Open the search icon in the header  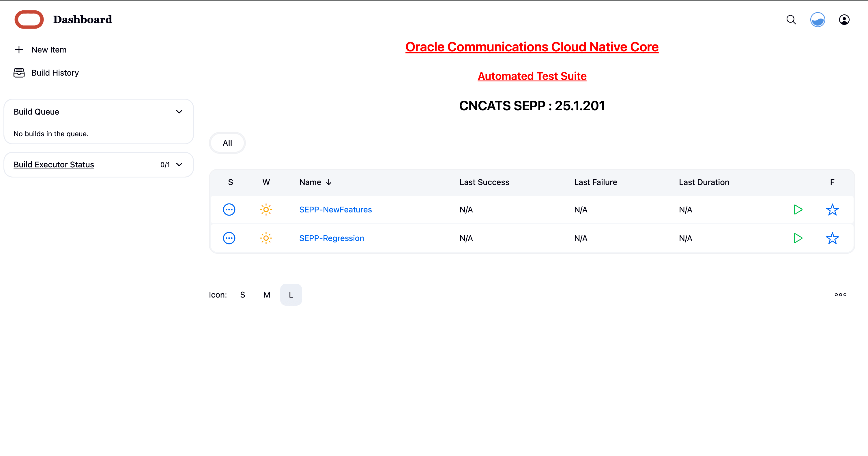[x=791, y=20]
